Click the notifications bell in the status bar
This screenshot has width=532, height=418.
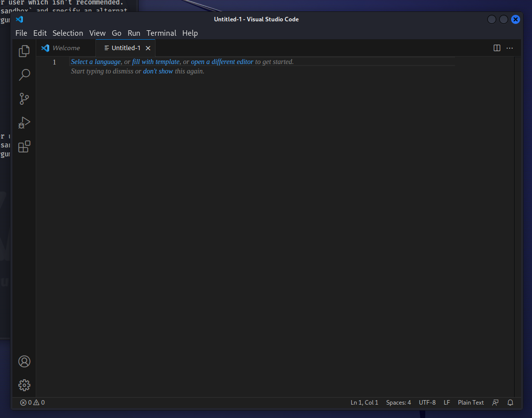tap(510, 402)
